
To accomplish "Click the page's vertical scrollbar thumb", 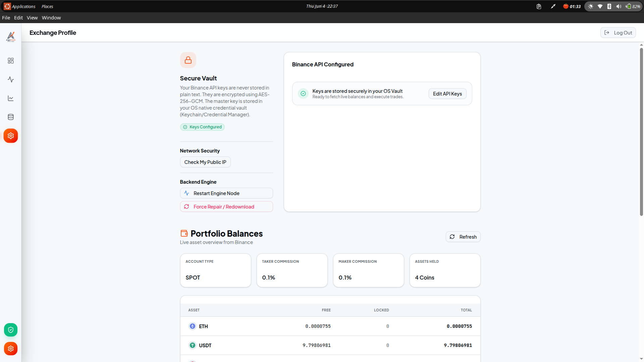I will 641,132.
